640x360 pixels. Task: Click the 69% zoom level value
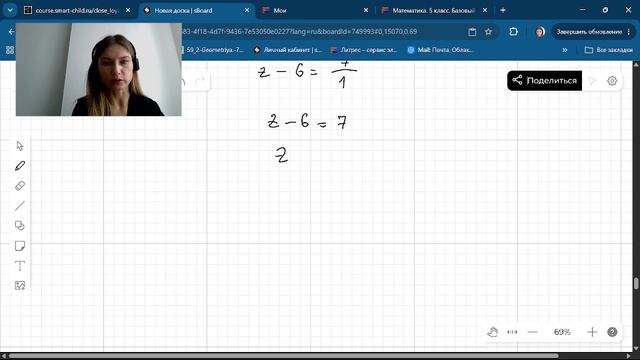tap(562, 332)
